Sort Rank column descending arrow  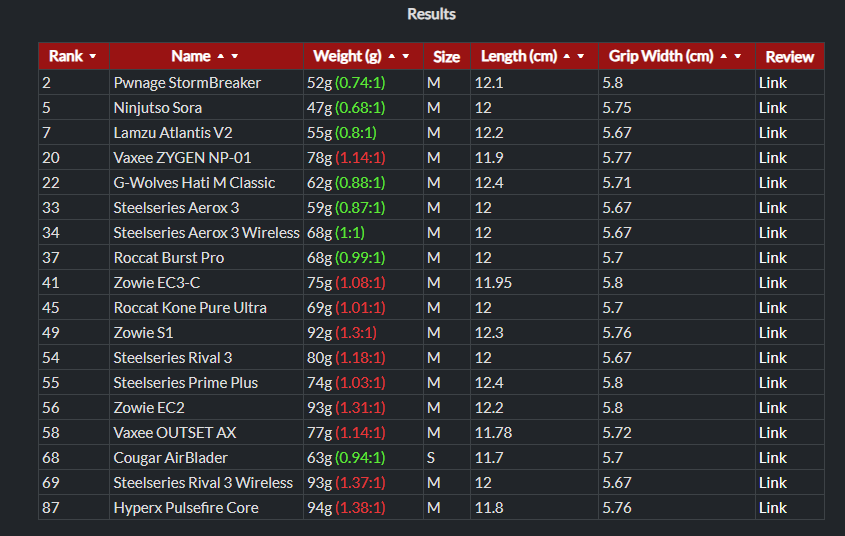pyautogui.click(x=93, y=56)
